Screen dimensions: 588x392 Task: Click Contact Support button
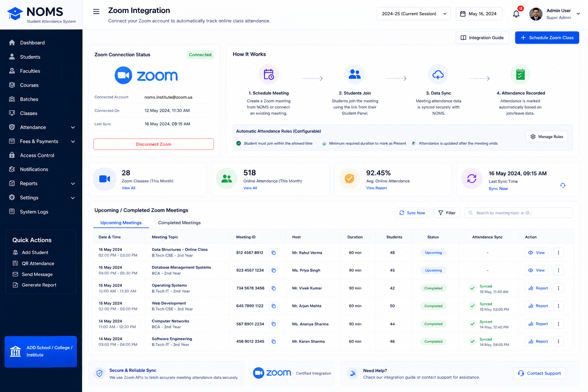pos(539,373)
